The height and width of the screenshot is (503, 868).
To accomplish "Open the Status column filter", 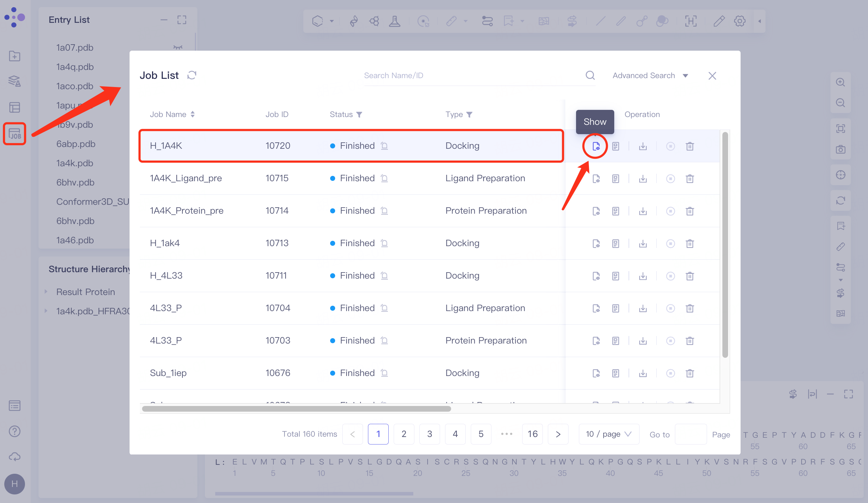I will tap(359, 115).
